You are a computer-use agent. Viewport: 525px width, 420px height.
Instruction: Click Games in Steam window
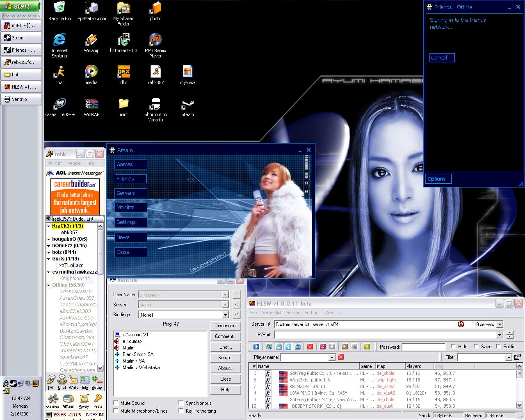click(x=131, y=164)
